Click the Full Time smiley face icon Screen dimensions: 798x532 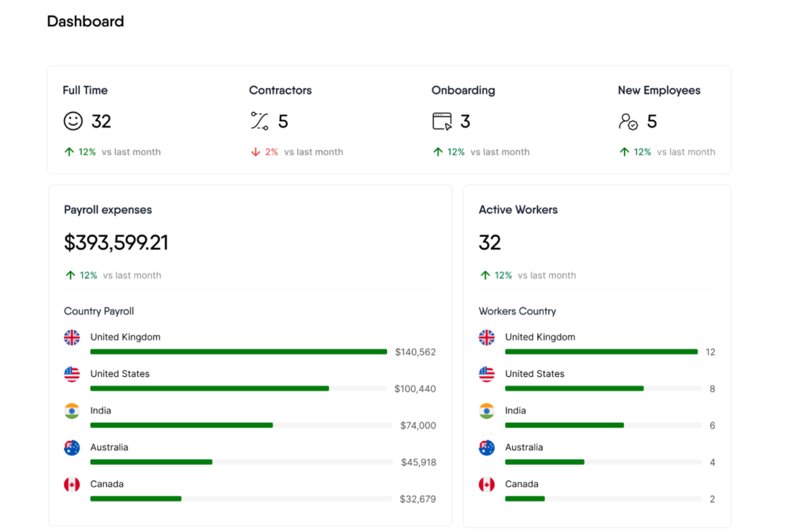(73, 121)
